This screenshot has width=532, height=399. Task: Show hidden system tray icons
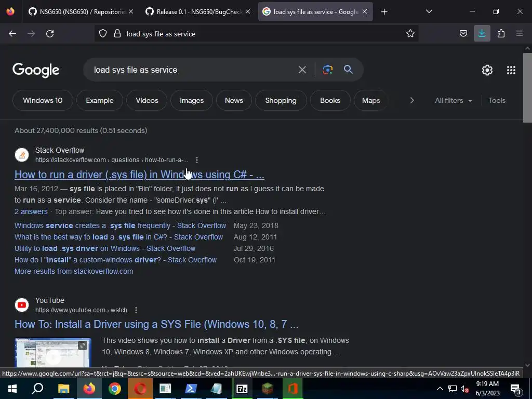440,389
